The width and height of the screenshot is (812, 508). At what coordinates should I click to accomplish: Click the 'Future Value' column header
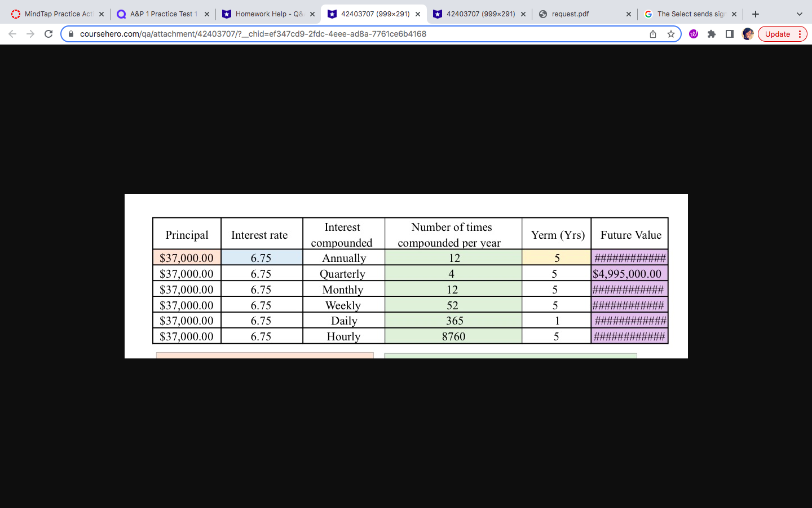click(631, 234)
